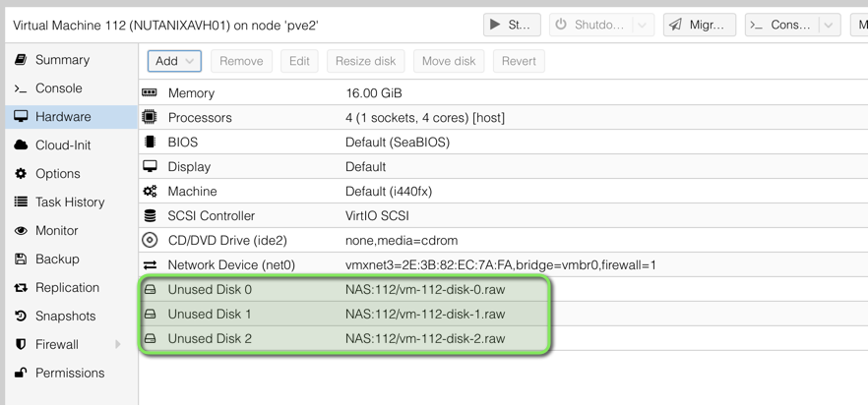Click the partially visible button after Console
The width and height of the screenshot is (868, 405).
860,25
